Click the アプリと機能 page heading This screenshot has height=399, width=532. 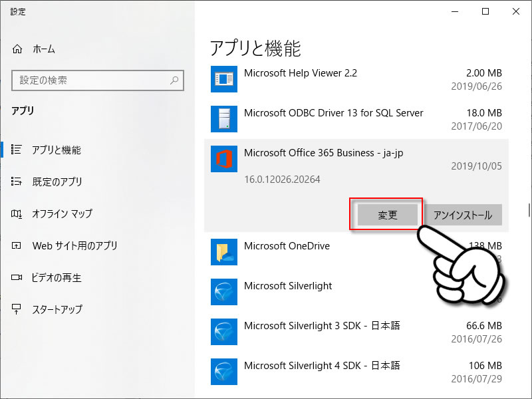pyautogui.click(x=255, y=48)
